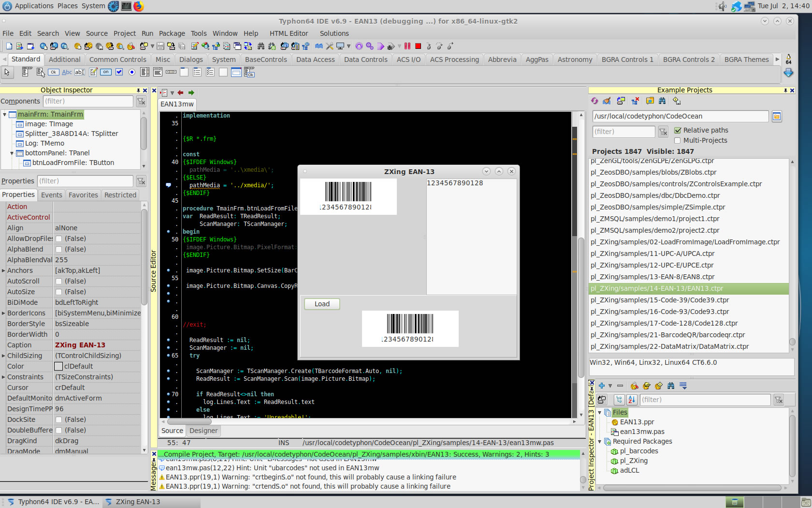This screenshot has width=812, height=508.
Task: Click the /usr/local/codetyphon/CodeOcean path field
Action: click(x=681, y=116)
